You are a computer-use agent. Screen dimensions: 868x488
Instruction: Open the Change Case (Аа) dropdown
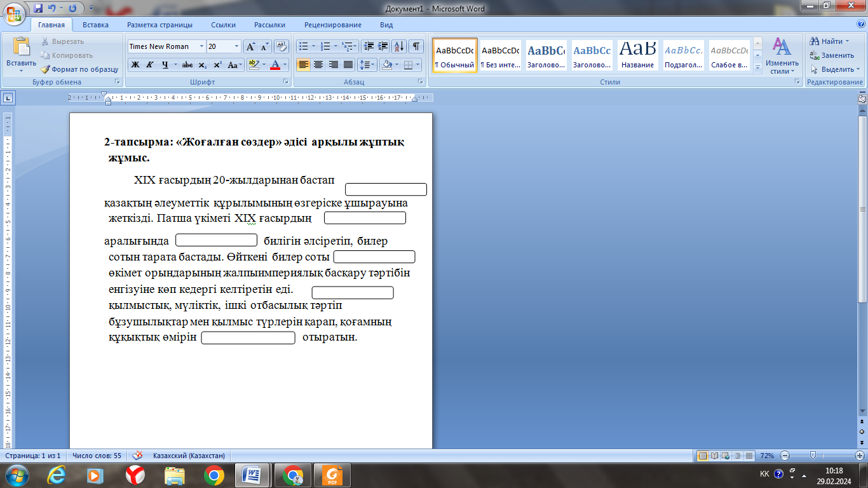234,65
